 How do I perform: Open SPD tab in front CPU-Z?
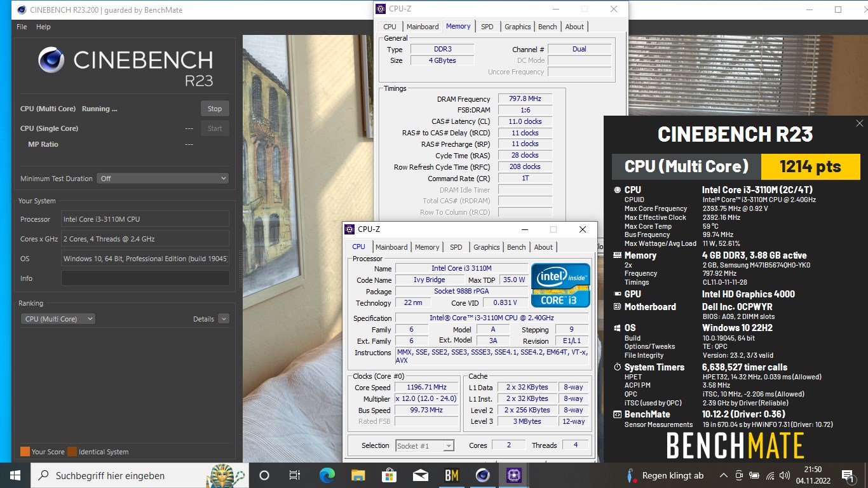pos(456,247)
